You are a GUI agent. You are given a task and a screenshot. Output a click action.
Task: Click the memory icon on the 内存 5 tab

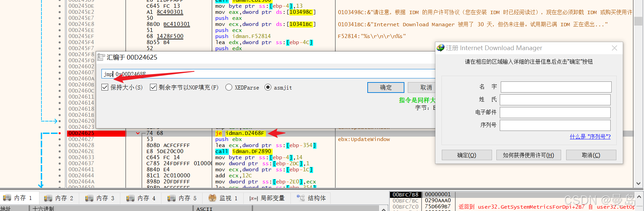pyautogui.click(x=172, y=198)
